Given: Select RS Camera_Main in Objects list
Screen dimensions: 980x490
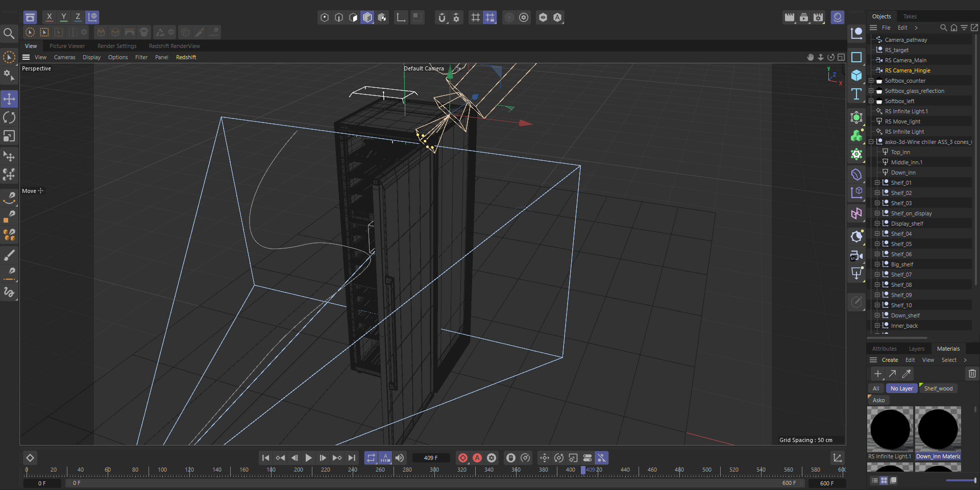Looking at the screenshot, I should click(x=905, y=60).
